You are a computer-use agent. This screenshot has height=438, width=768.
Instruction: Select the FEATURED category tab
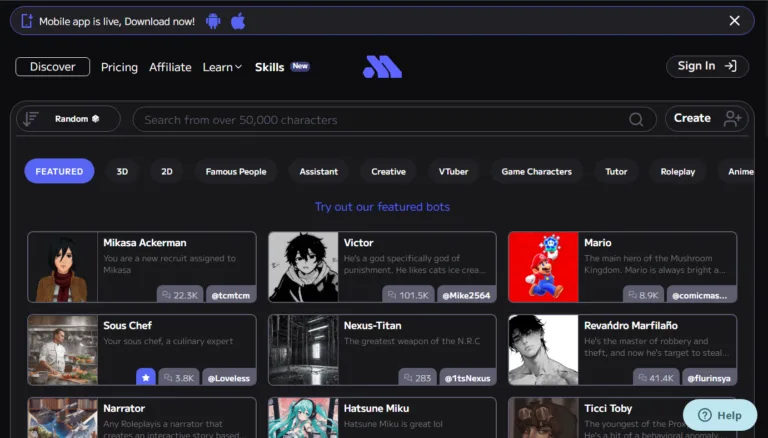[59, 171]
